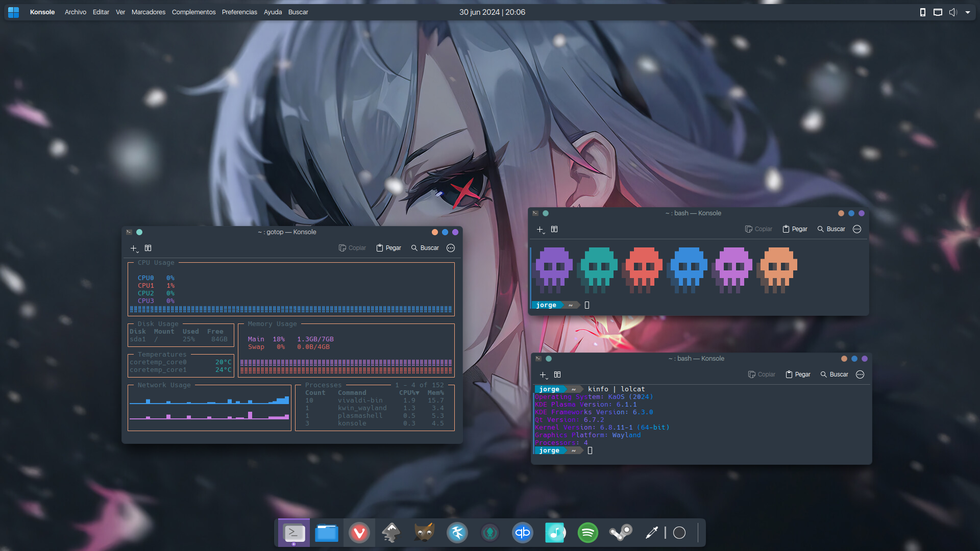
Task: Click Pegar in the gotop Konsole window
Action: tap(389, 248)
